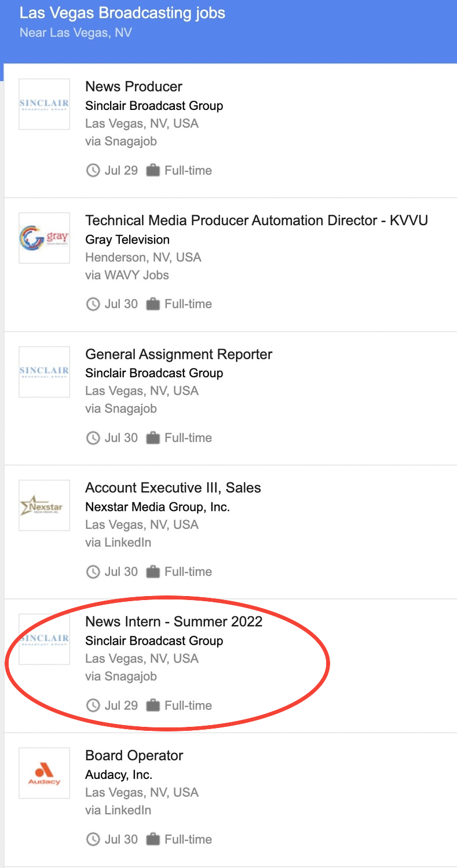This screenshot has height=868, width=457.
Task: Click Sinclair Broadcast Group under News Intern
Action: (154, 641)
